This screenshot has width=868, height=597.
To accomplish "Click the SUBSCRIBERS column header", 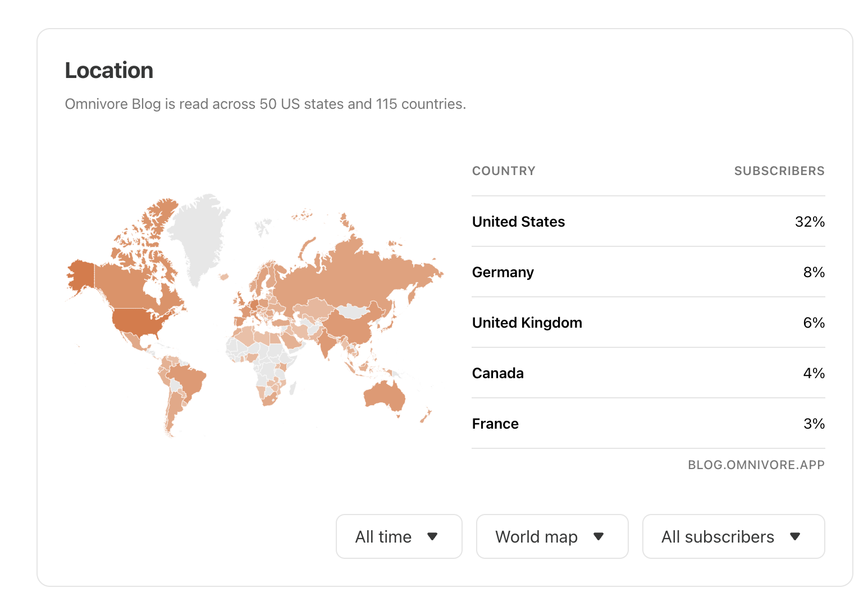I will tap(779, 171).
